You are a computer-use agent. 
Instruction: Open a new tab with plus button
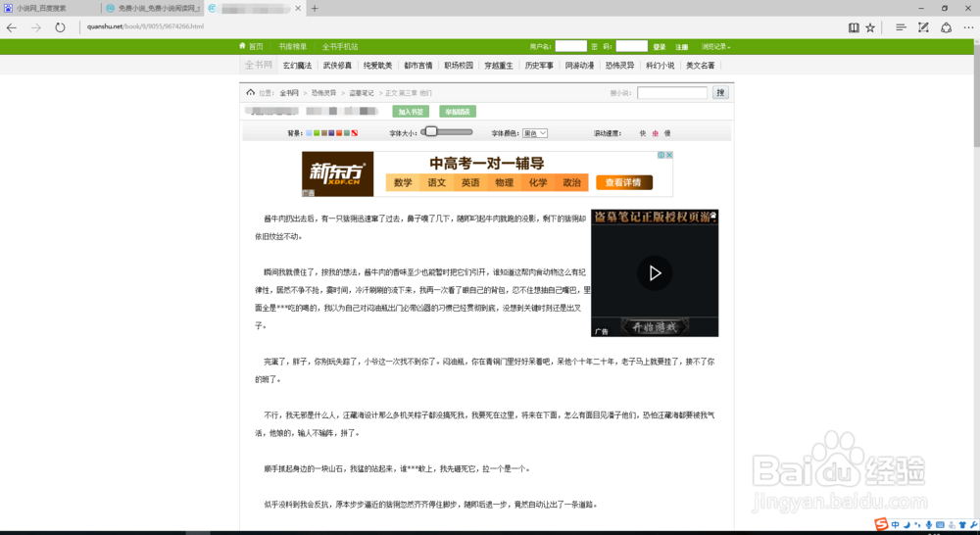tap(315, 8)
